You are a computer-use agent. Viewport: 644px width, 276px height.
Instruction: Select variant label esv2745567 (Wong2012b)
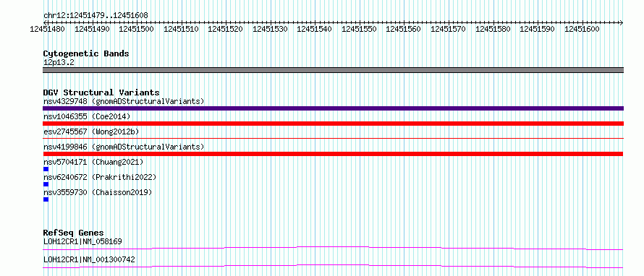pos(91,131)
